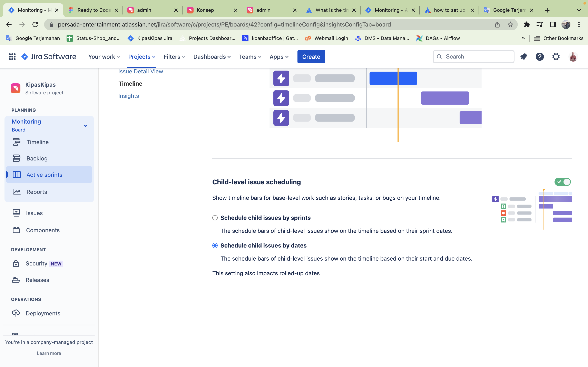This screenshot has width=588, height=367.
Task: Open the Releases page
Action: point(37,280)
